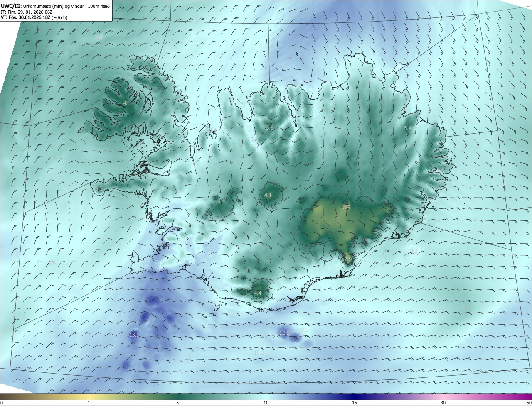Click the 4.1 label on the northwest fjords
Image resolution: width=532 pixels, height=406 pixels.
tap(127, 103)
